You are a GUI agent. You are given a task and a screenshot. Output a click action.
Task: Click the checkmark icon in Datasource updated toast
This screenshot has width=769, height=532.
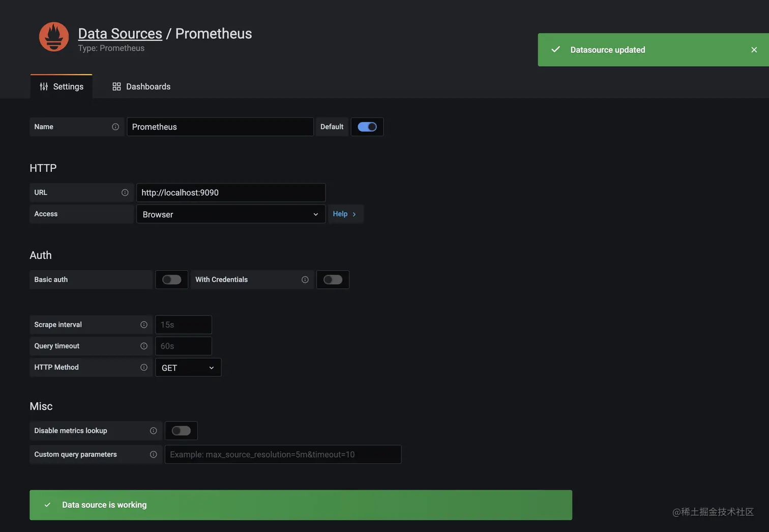coord(555,49)
